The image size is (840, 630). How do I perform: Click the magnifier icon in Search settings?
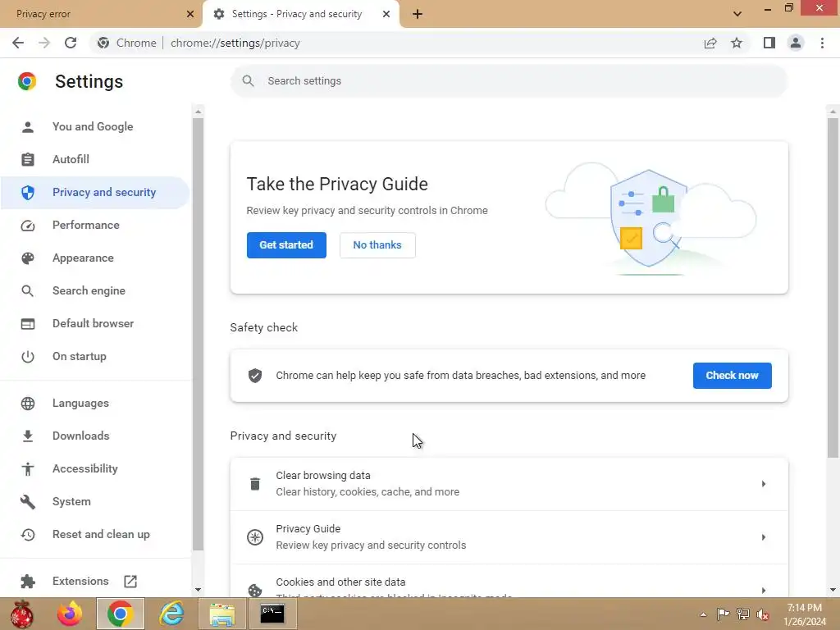coord(248,81)
